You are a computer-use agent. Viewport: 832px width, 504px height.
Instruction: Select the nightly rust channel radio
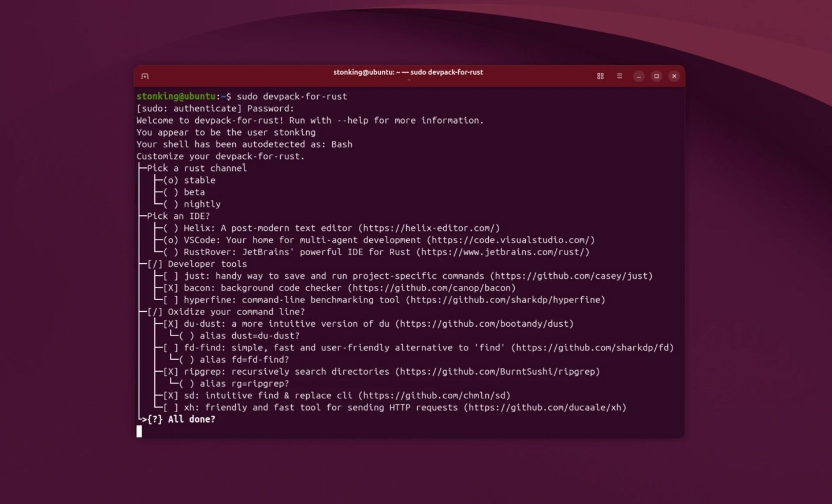(x=170, y=204)
